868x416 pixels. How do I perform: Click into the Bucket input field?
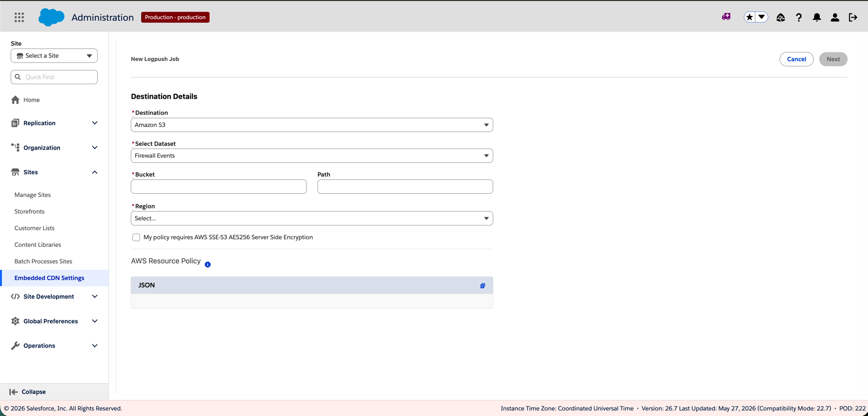pyautogui.click(x=219, y=187)
